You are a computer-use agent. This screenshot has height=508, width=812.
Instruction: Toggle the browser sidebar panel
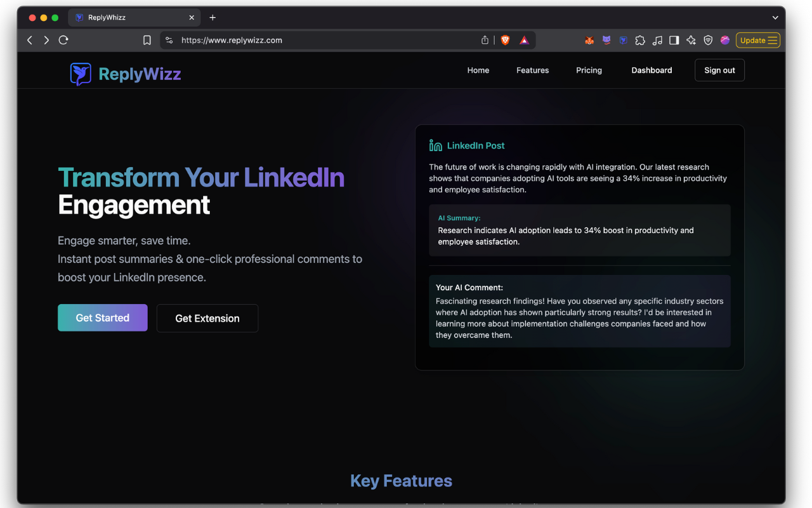[674, 40]
